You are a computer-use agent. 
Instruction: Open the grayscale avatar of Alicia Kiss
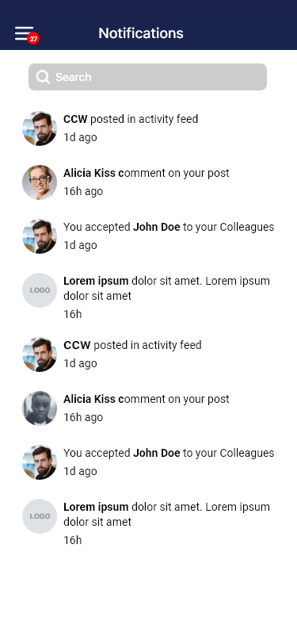(x=40, y=408)
